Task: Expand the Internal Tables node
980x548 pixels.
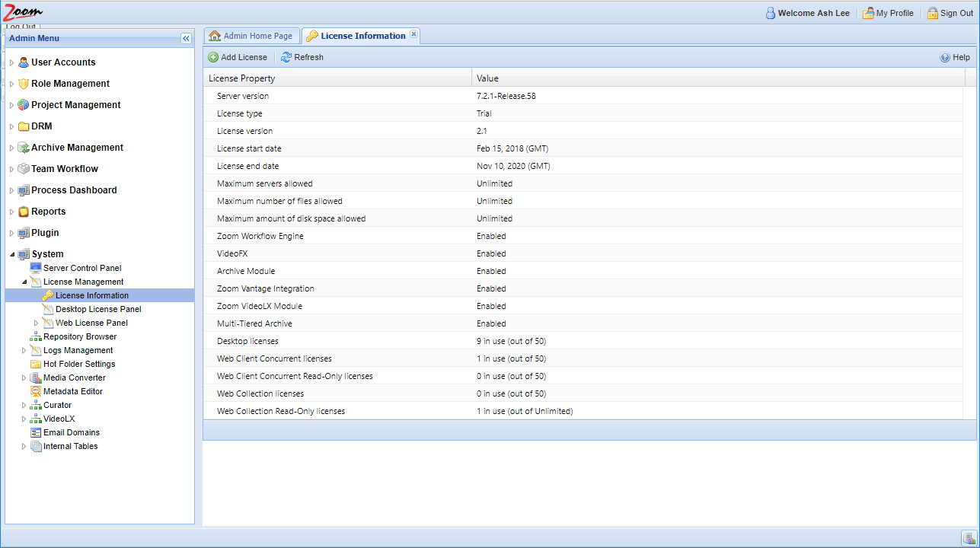Action: pos(24,446)
